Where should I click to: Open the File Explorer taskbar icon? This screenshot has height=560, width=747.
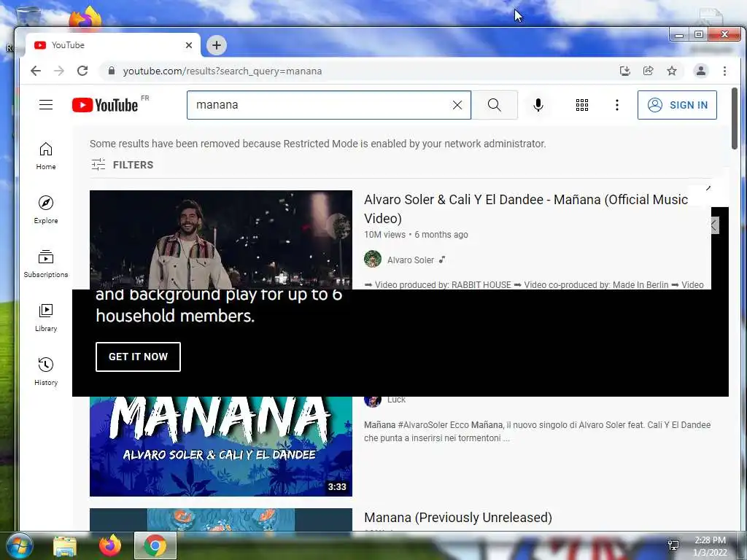(x=64, y=545)
